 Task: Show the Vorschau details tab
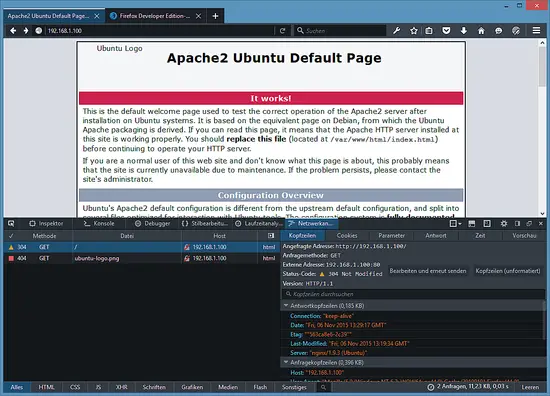[x=524, y=236]
